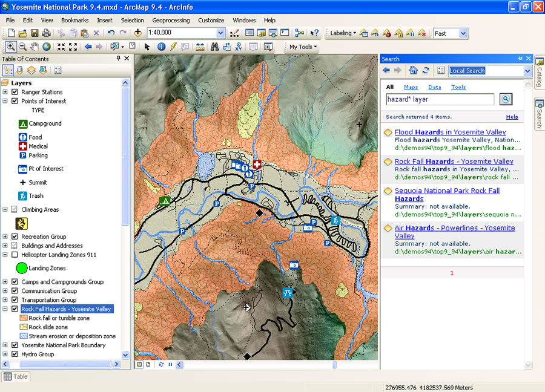
Task: Toggle Transportation Group visibility
Action: coord(15,299)
